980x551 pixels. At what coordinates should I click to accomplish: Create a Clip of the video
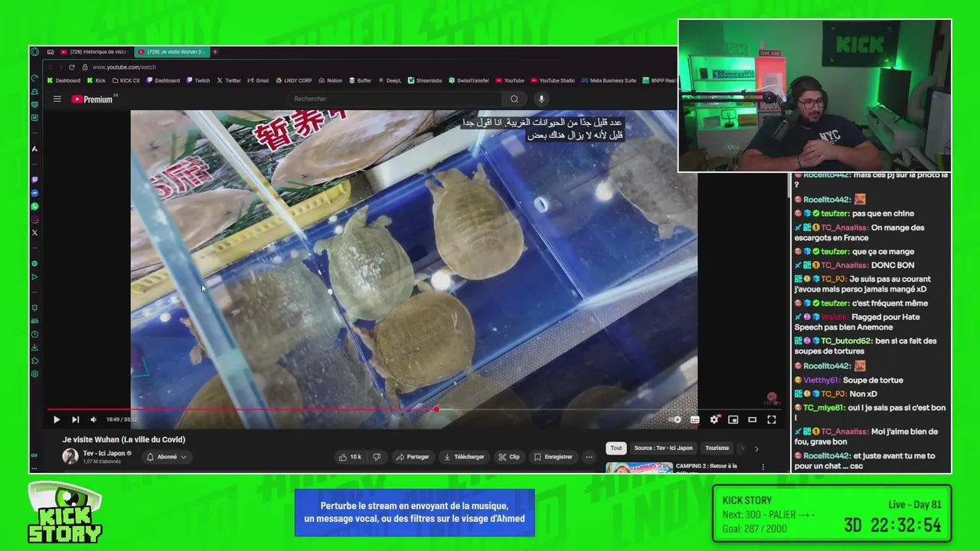point(508,457)
